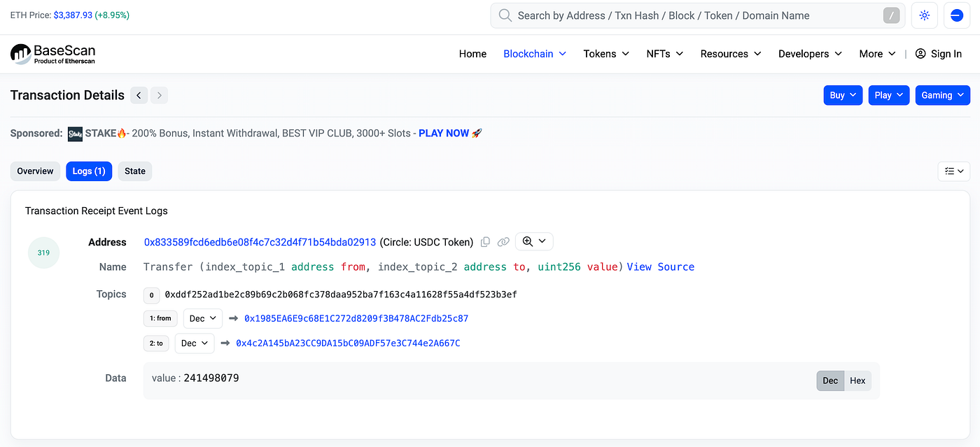Image resolution: width=980 pixels, height=447 pixels.
Task: Click the blue network circle icon
Action: pos(957,15)
